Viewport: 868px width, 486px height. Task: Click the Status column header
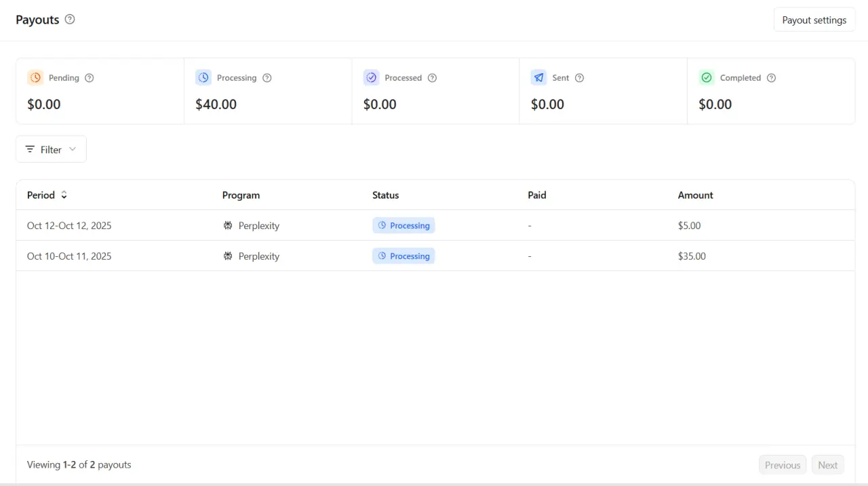pos(385,195)
